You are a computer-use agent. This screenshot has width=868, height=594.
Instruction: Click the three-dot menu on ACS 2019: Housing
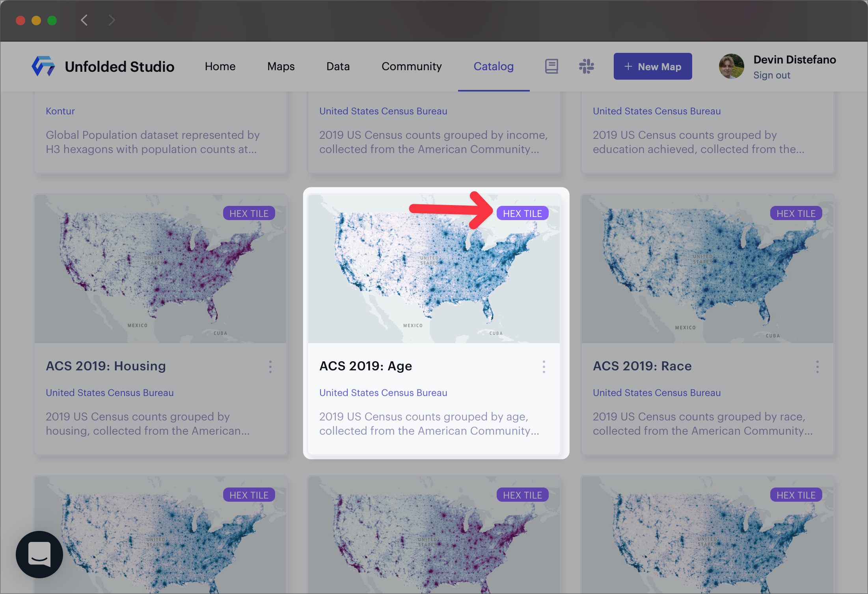coord(271,366)
